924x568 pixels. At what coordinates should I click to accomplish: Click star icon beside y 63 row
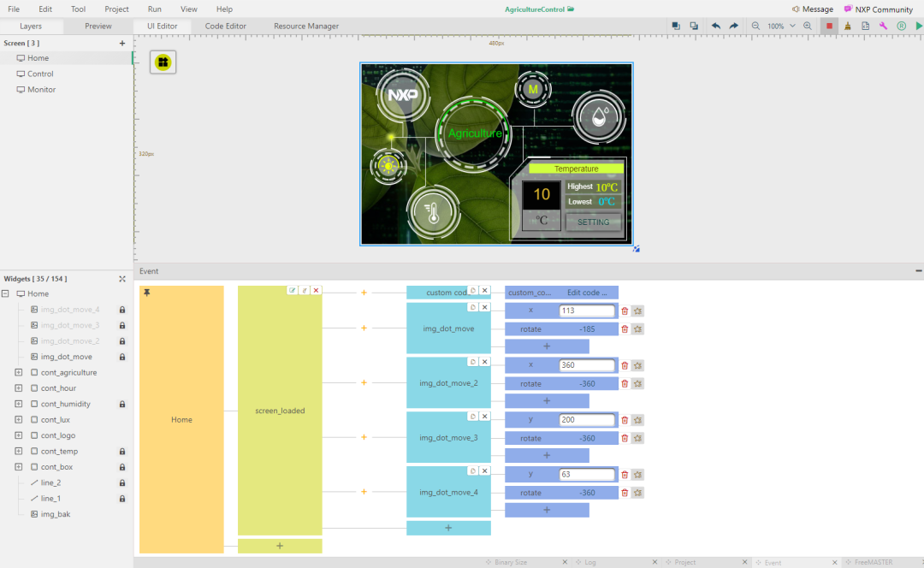[x=637, y=474]
